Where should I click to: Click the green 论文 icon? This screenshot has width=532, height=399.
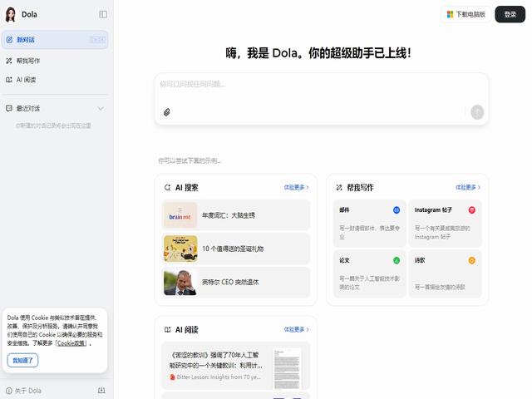tap(397, 260)
